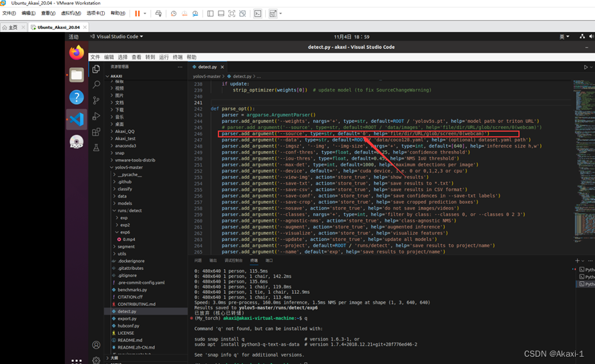The image size is (595, 364).
Task: Open snapshot manager in VMware toolbar
Action: [195, 13]
